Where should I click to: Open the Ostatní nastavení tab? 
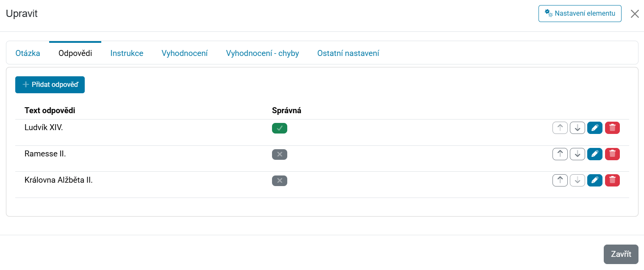click(348, 53)
